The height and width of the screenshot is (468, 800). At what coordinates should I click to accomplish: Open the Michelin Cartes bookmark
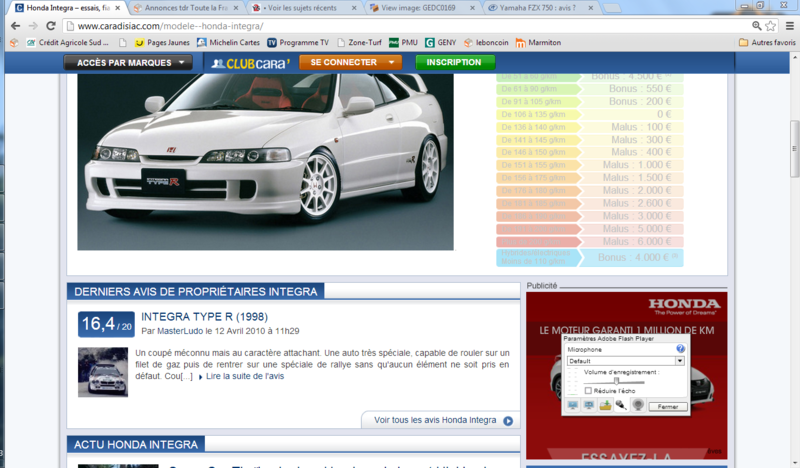click(228, 43)
